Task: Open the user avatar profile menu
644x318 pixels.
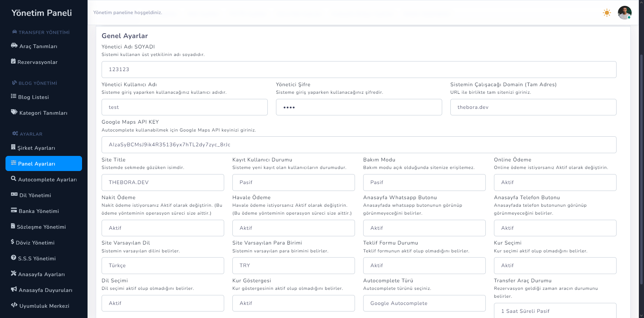Action: [625, 13]
